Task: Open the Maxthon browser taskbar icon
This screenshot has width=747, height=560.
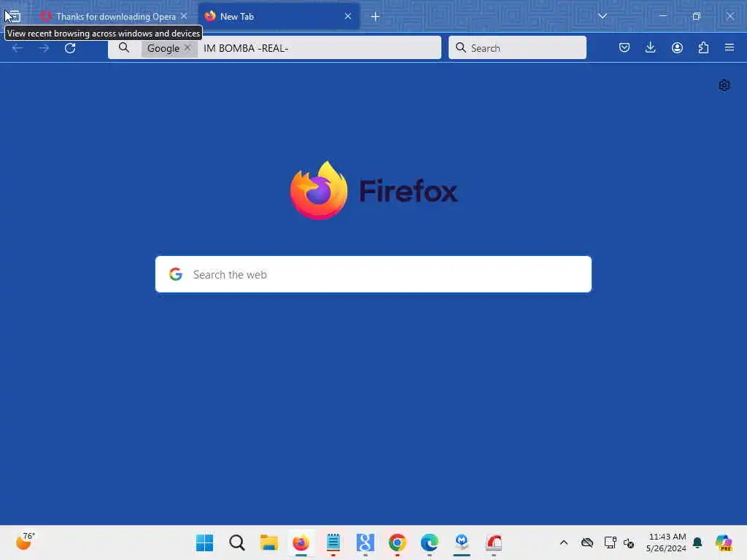Action: [x=462, y=542]
